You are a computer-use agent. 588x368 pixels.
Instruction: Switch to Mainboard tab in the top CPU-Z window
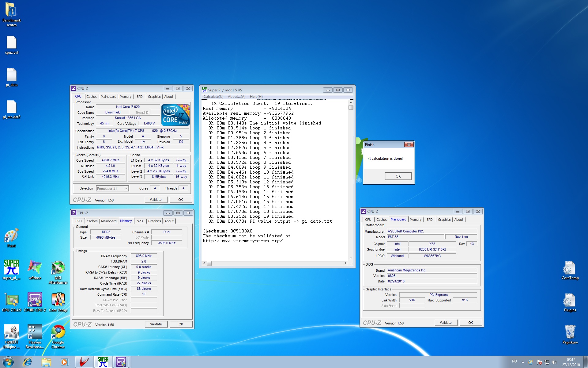(x=108, y=97)
